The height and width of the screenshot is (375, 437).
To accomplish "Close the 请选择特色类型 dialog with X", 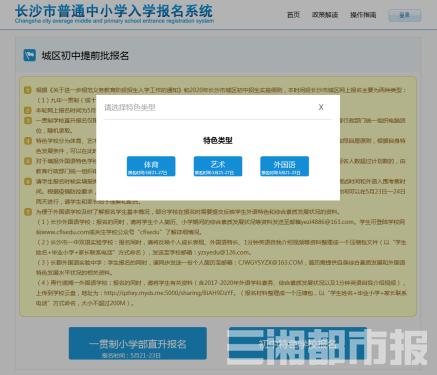I will (321, 107).
